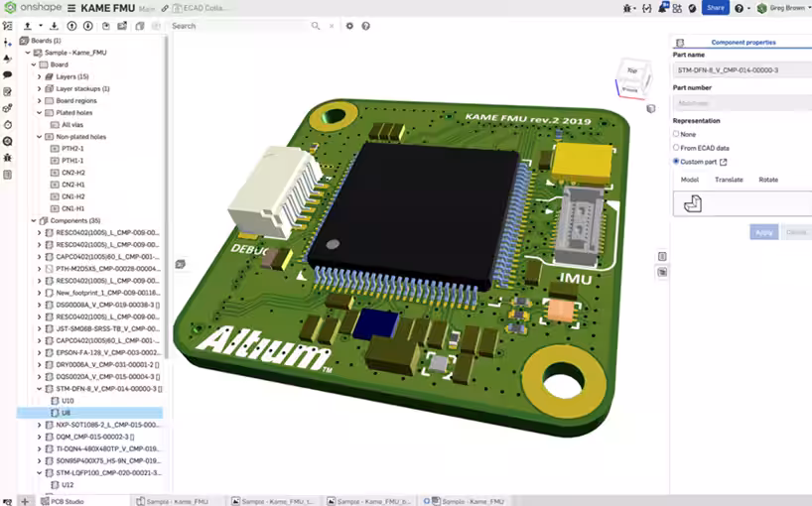Open the Custom part external link icon
Image resolution: width=812 pixels, height=506 pixels.
tap(724, 162)
